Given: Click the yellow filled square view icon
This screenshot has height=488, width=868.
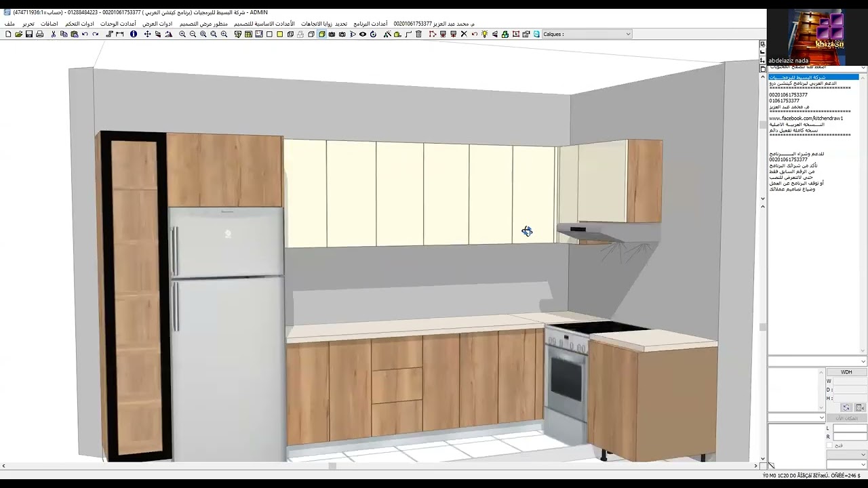Looking at the screenshot, I should coord(279,34).
